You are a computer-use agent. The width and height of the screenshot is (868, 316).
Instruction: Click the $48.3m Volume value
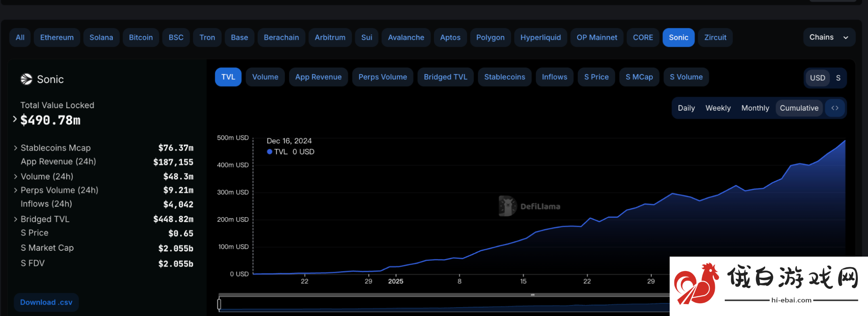(x=178, y=176)
